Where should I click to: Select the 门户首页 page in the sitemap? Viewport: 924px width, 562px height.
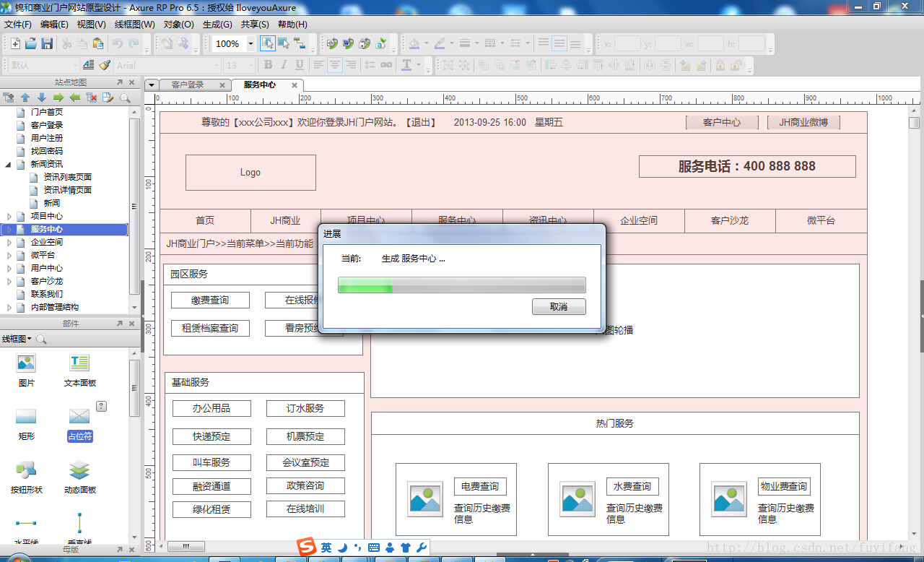tap(46, 112)
